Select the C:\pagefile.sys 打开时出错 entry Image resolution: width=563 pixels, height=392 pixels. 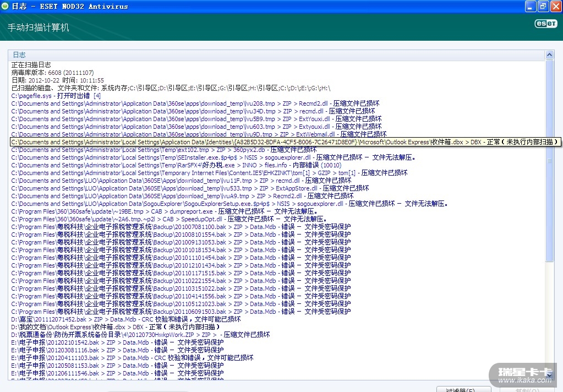56,96
